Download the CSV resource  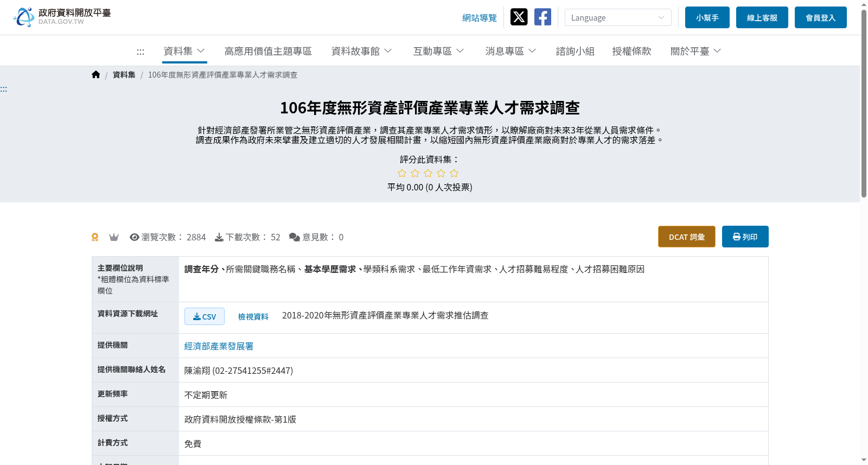205,316
